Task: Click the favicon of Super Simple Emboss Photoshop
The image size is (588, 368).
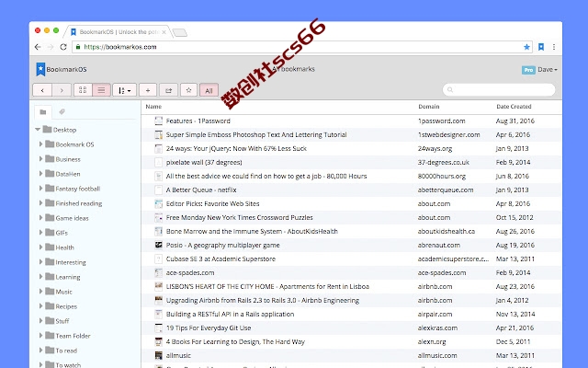Action: pos(159,135)
